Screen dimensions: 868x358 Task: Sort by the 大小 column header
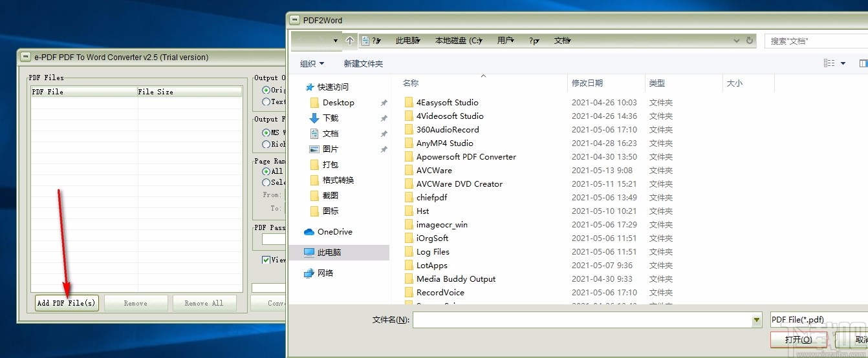(735, 83)
